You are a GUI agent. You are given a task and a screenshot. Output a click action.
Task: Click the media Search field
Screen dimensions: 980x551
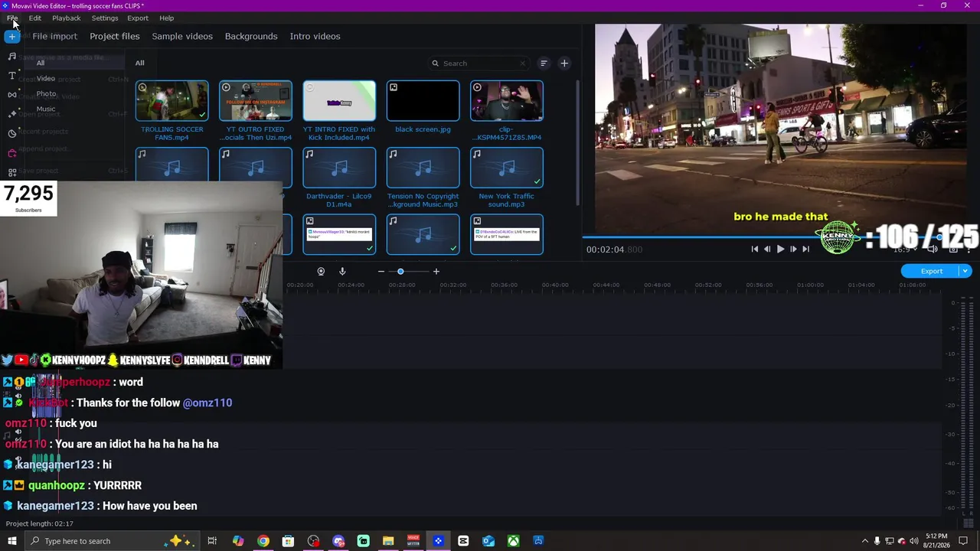[480, 64]
